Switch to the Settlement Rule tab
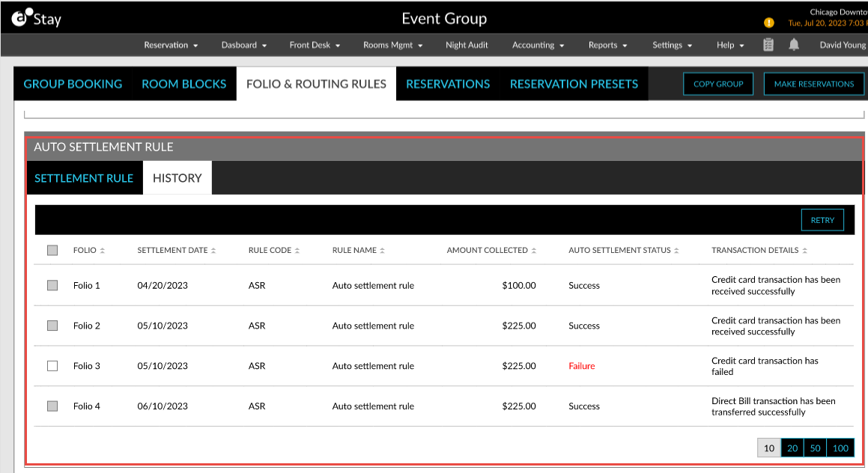This screenshot has height=473, width=868. (x=84, y=177)
